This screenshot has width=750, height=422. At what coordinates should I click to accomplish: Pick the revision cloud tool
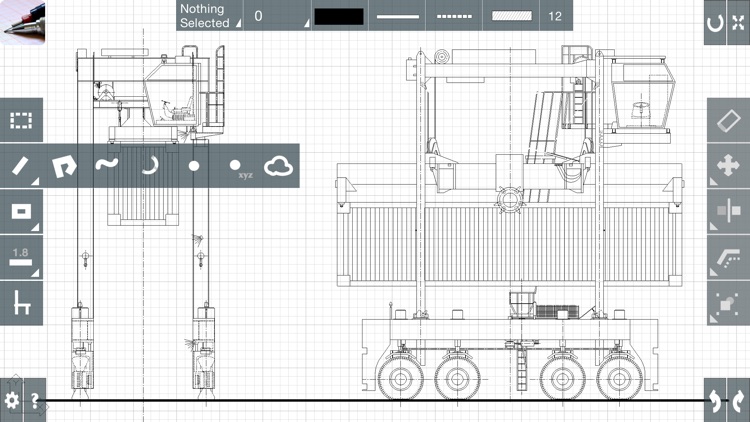tap(278, 166)
